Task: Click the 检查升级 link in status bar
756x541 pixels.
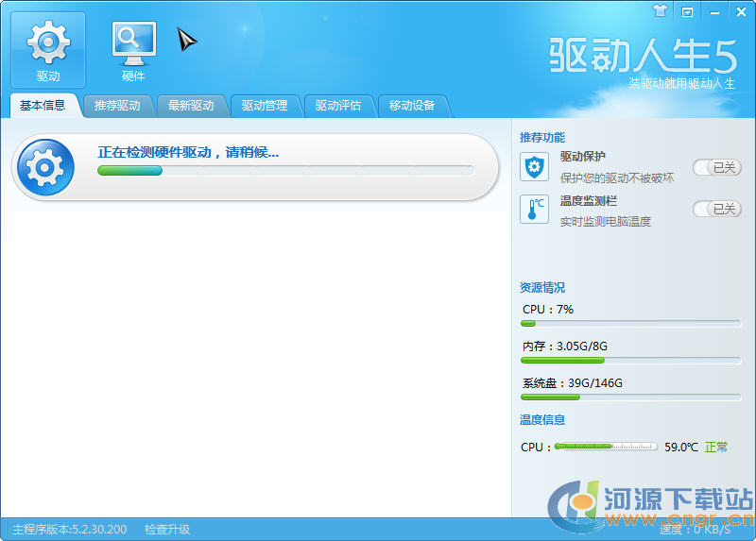Action: coord(167,529)
